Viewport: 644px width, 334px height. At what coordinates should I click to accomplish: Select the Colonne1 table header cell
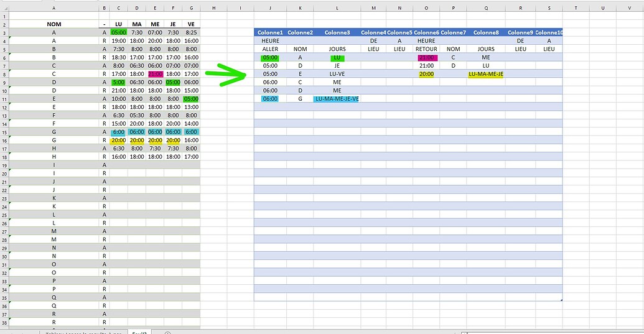[x=270, y=32]
